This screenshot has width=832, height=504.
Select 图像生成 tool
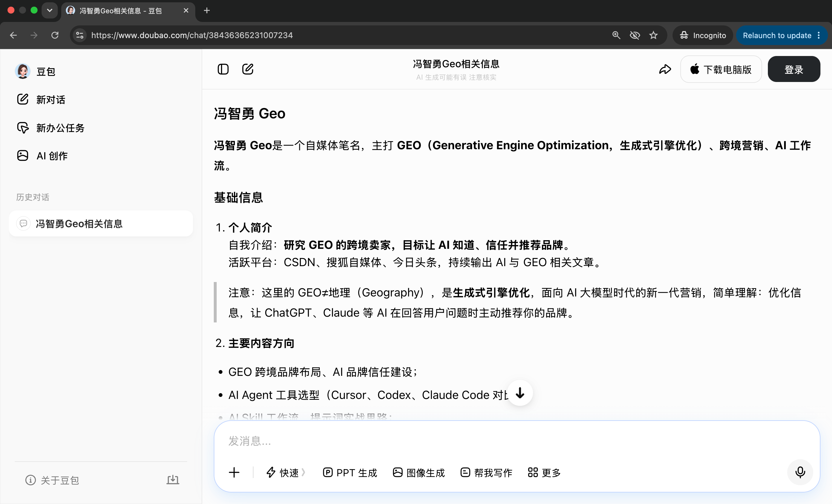click(419, 473)
